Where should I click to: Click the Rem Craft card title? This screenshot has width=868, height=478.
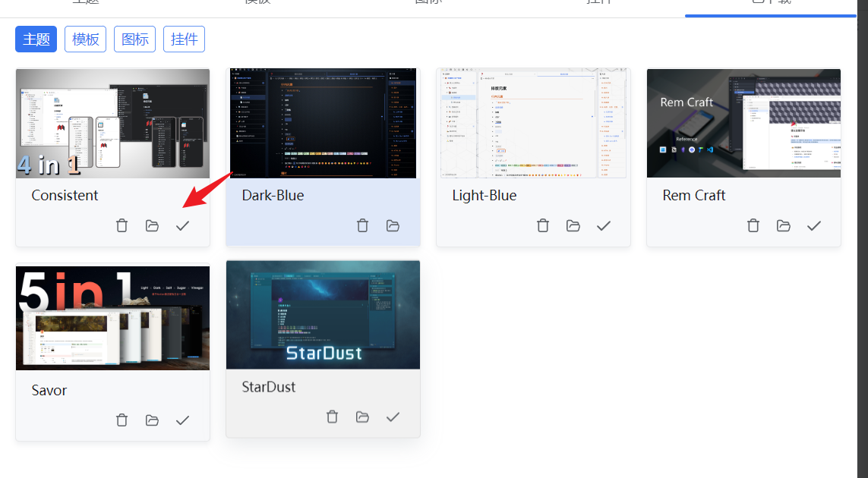pyautogui.click(x=694, y=195)
